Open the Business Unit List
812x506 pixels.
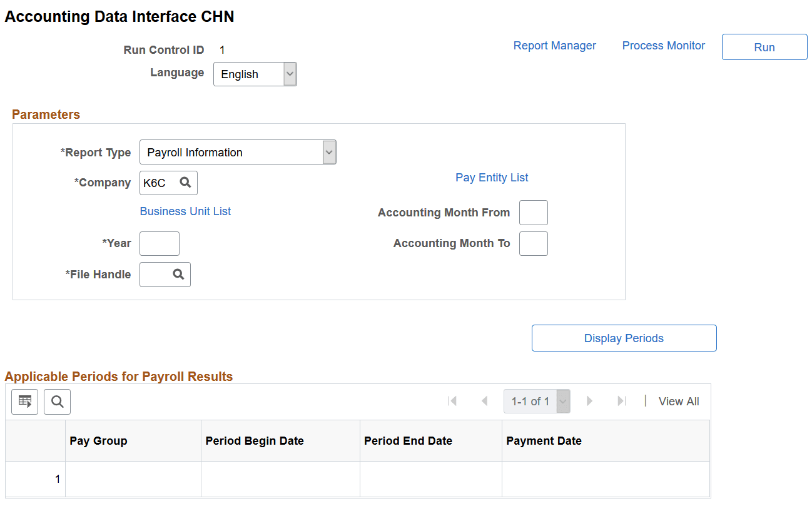[x=185, y=211]
